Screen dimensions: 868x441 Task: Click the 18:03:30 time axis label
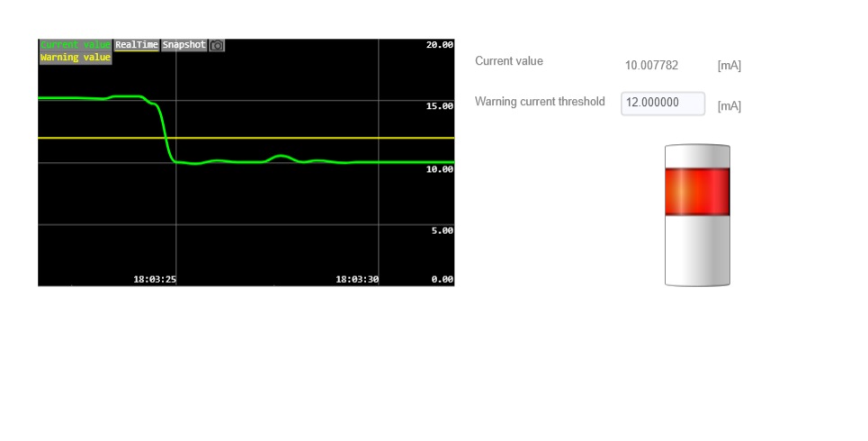point(357,279)
